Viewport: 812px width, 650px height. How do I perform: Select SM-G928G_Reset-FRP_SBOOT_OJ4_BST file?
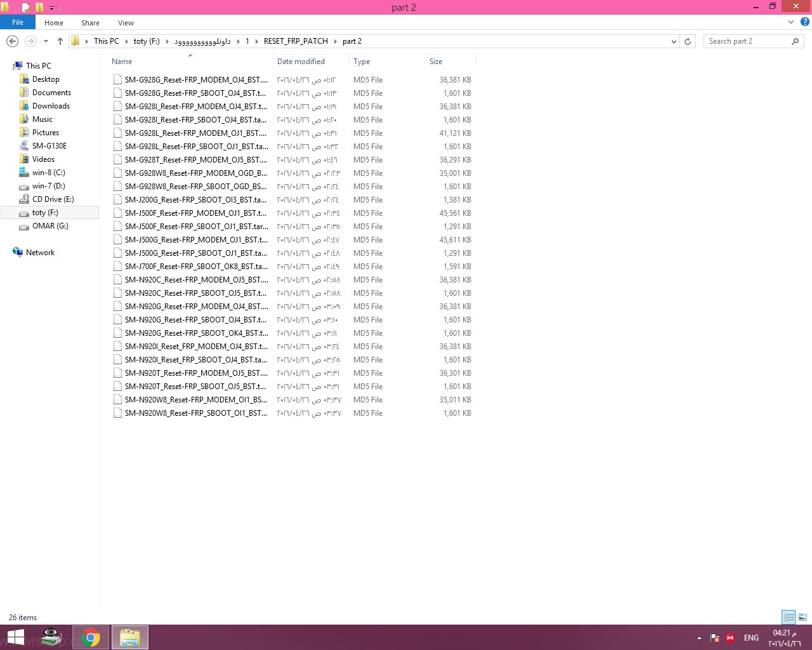(x=195, y=93)
